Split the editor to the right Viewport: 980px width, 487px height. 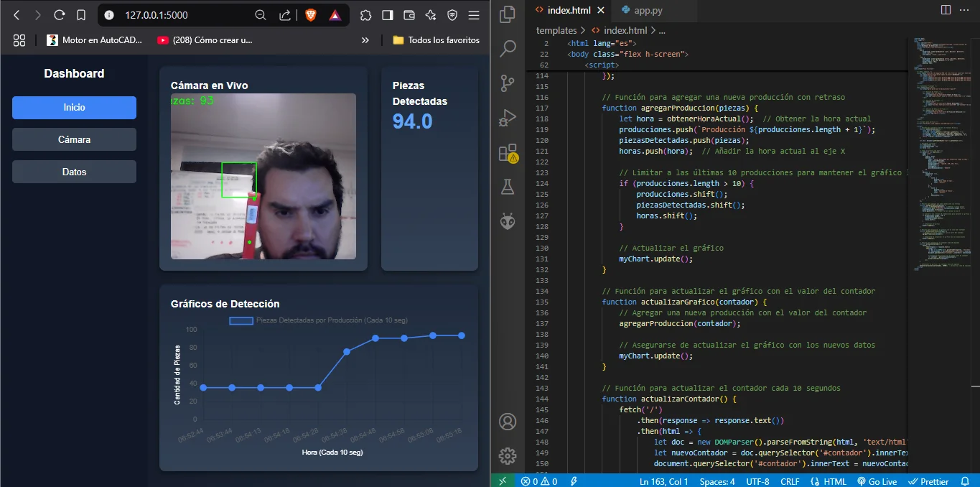946,10
